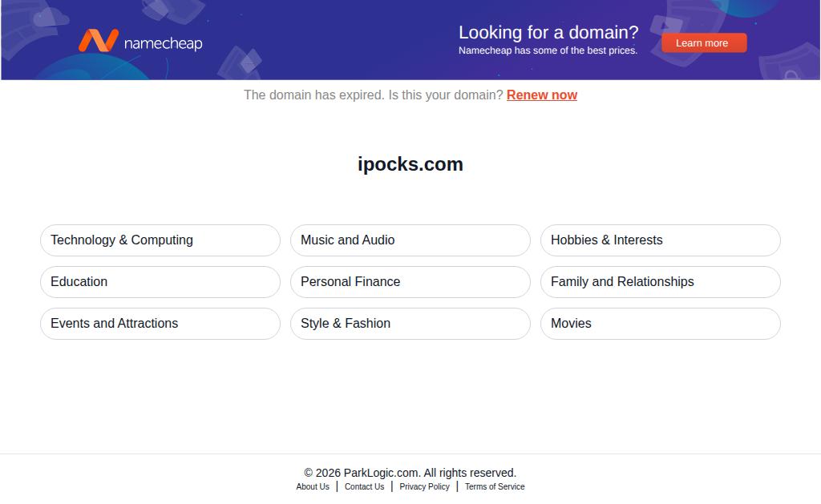Open the Terms of Service link
Image resolution: width=821 pixels, height=504 pixels.
495,486
